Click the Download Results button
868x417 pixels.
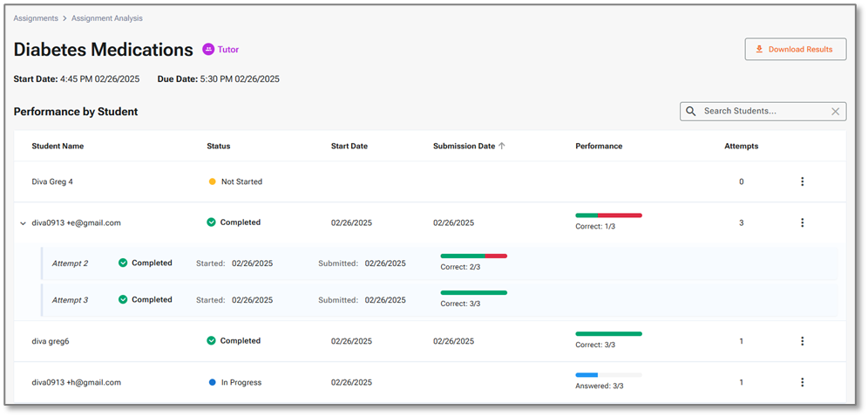coord(795,50)
